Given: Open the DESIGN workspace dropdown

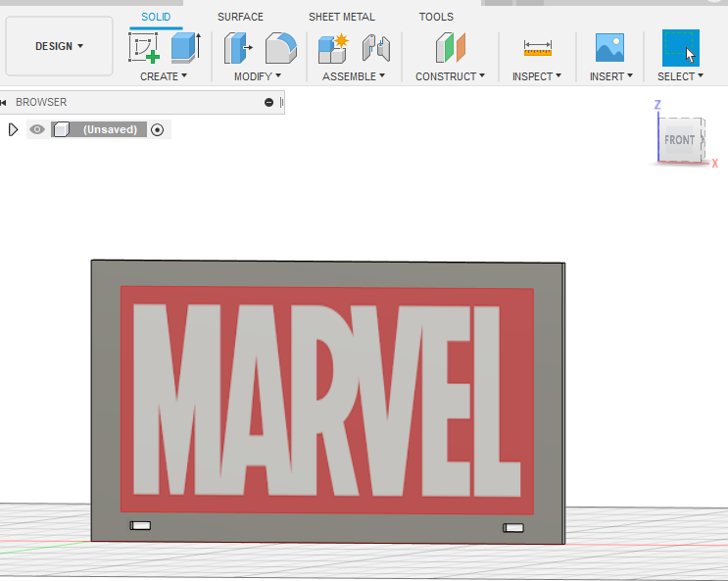Looking at the screenshot, I should [59, 46].
